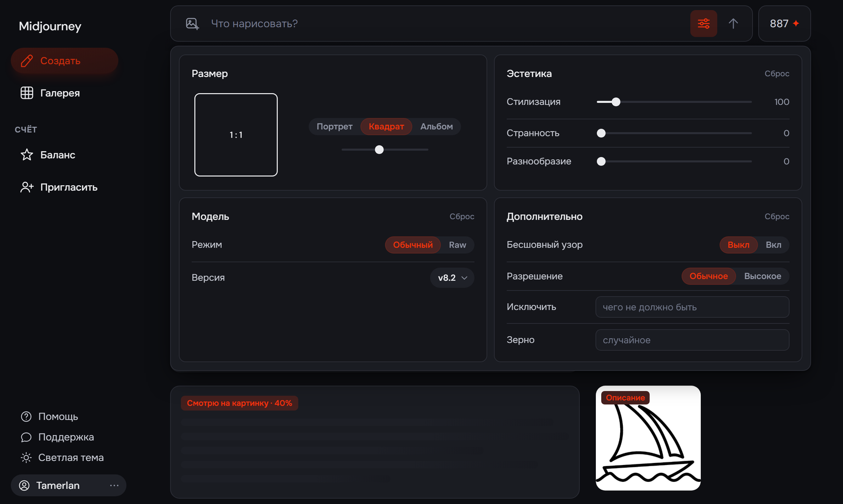The height and width of the screenshot is (504, 843).
Task: Toggle the settings sliders icon
Action: [x=704, y=24]
